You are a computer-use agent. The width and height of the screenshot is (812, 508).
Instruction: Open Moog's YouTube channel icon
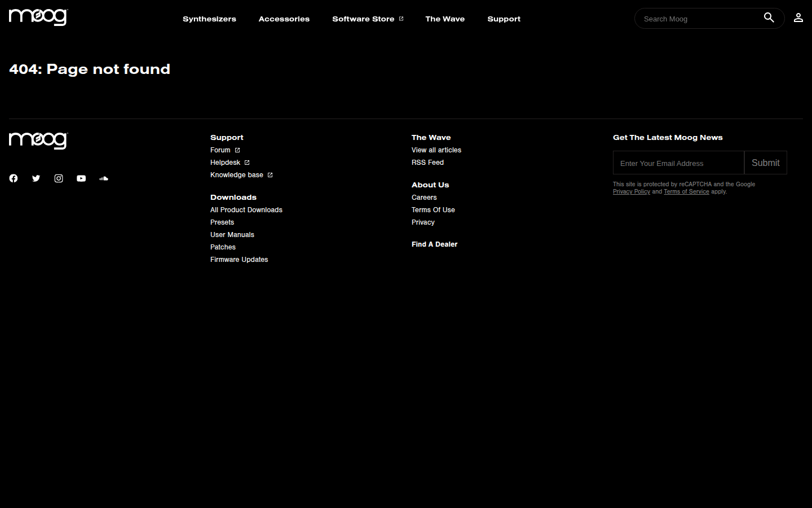[x=81, y=178]
